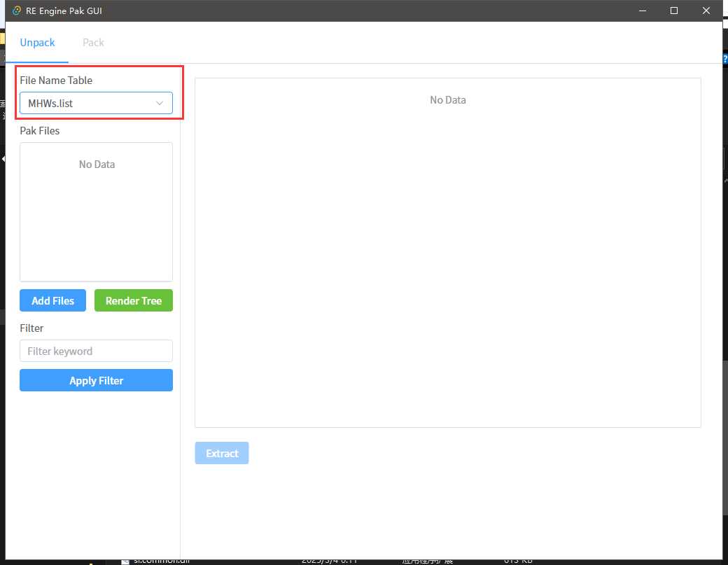Expand the File Name Table chevron arrow

click(x=160, y=104)
